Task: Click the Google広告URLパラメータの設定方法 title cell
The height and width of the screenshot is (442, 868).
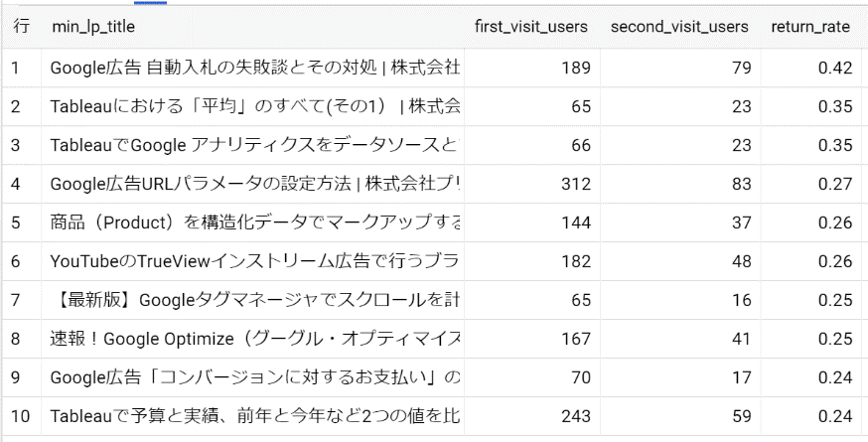Action: (254, 184)
